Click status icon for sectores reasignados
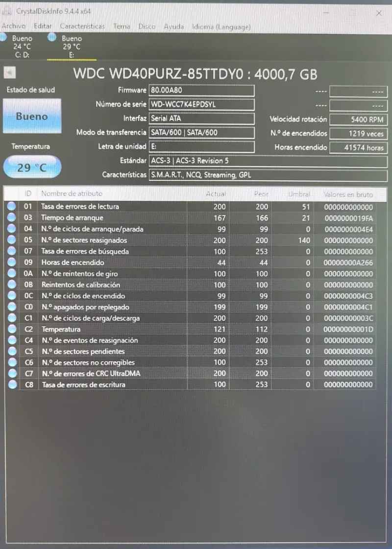 [x=12, y=240]
